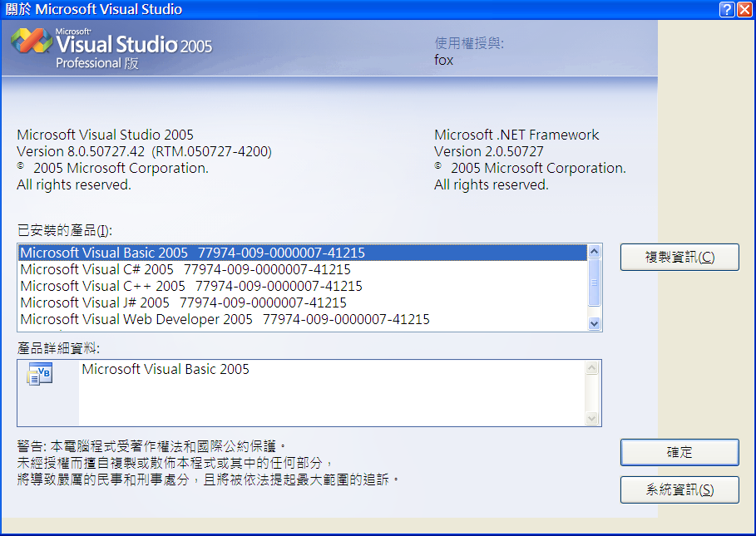Open 系統資訊(S) system info button
The width and height of the screenshot is (756, 536).
click(679, 489)
